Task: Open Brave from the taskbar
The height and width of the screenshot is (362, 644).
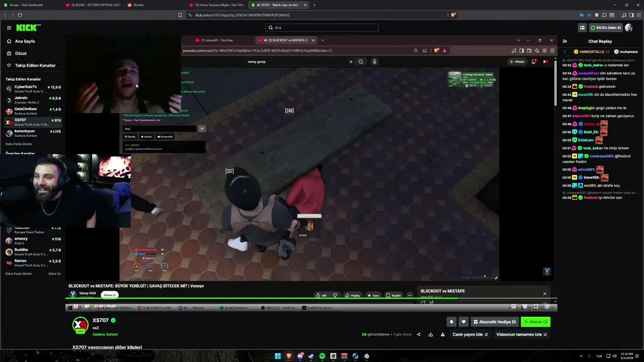Action: [289, 356]
